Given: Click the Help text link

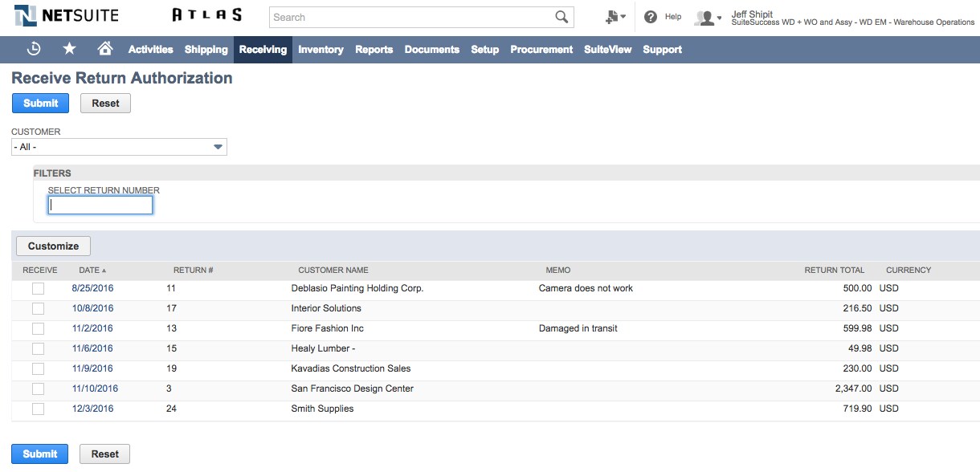Looking at the screenshot, I should (673, 17).
